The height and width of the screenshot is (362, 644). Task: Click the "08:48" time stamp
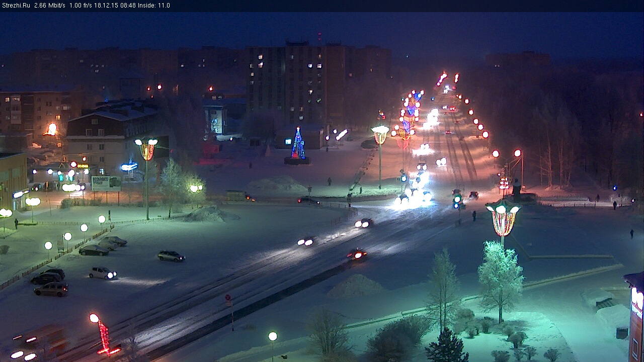click(x=128, y=6)
